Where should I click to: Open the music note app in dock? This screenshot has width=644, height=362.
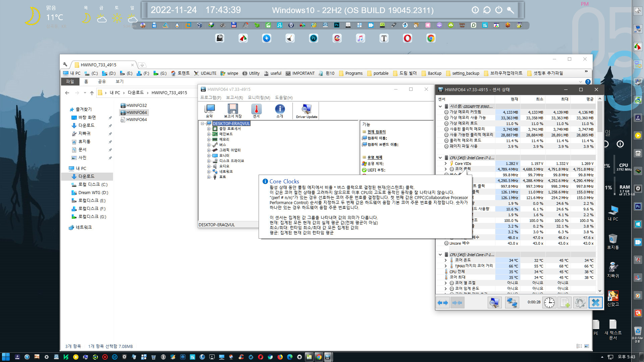(x=361, y=38)
